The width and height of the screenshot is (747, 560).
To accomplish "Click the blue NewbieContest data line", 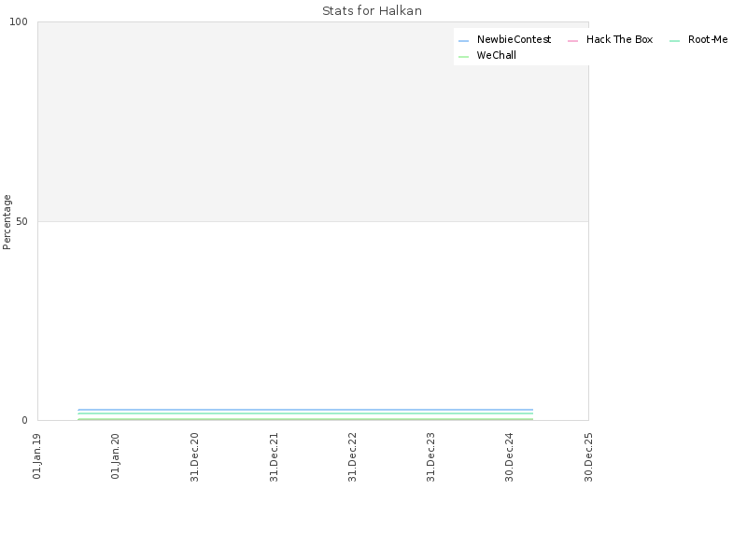I will click(305, 410).
